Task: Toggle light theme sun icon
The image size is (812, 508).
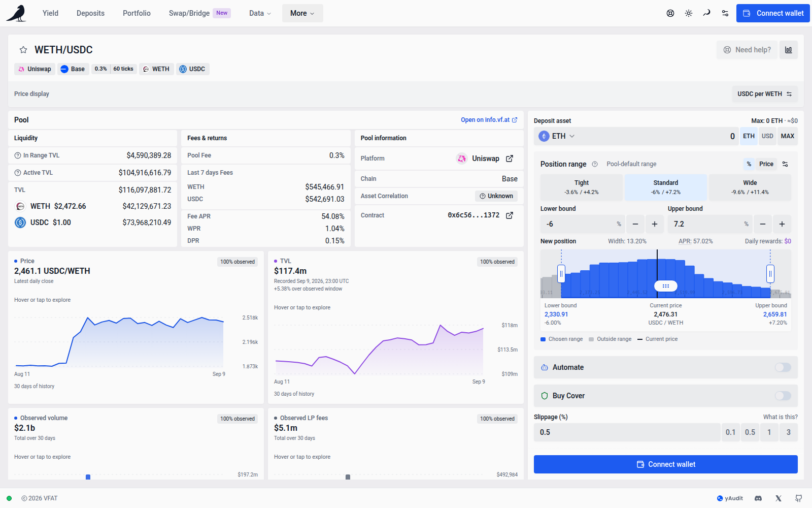Action: tap(689, 13)
